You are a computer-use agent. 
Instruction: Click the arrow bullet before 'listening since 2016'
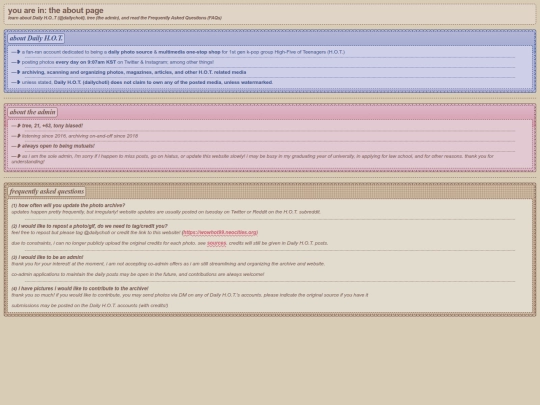click(16, 136)
